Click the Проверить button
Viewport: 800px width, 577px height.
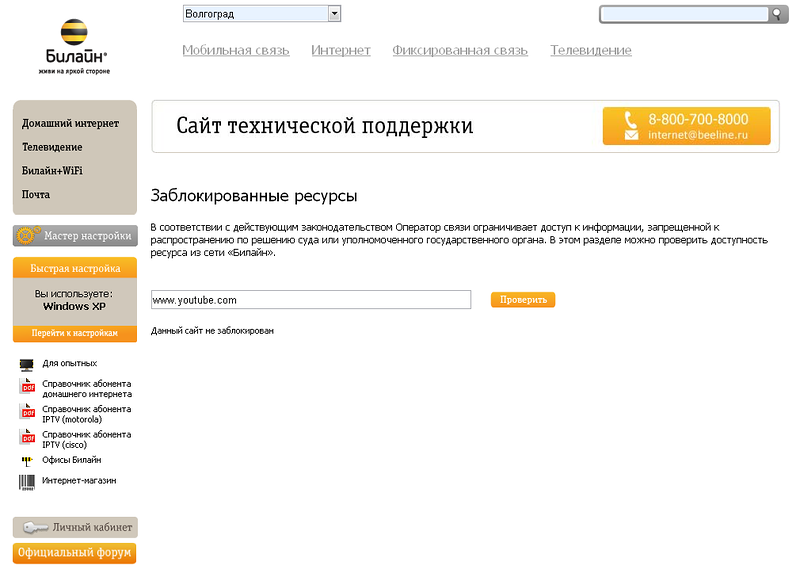point(523,299)
